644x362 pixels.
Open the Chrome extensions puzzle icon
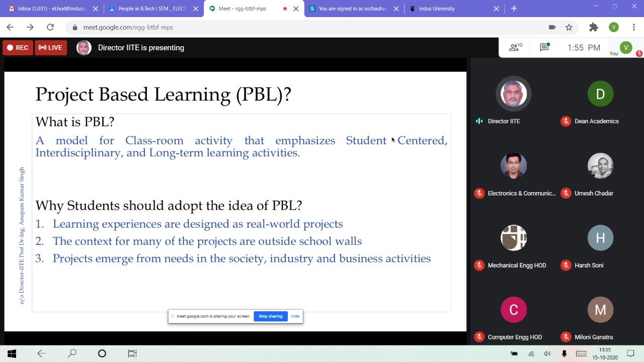(x=594, y=27)
